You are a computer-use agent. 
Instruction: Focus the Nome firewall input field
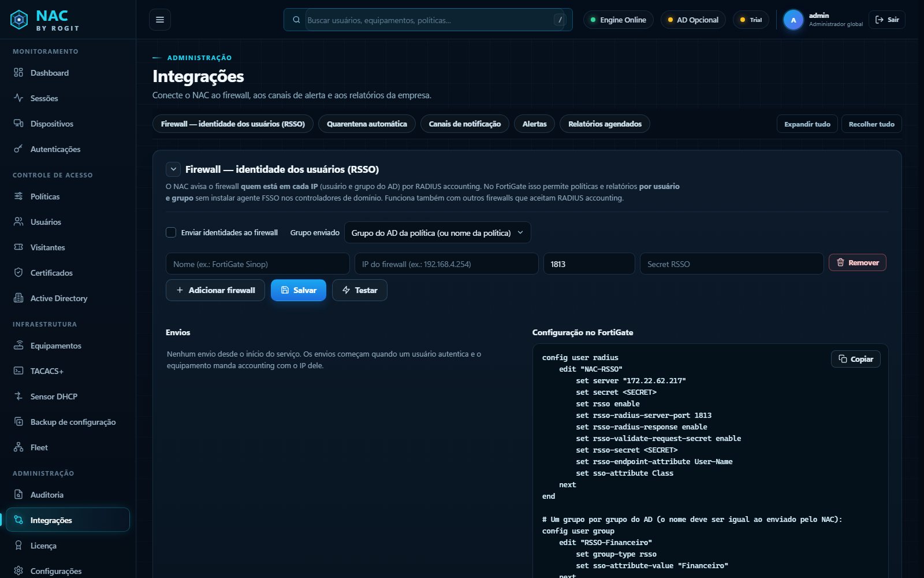(x=258, y=264)
